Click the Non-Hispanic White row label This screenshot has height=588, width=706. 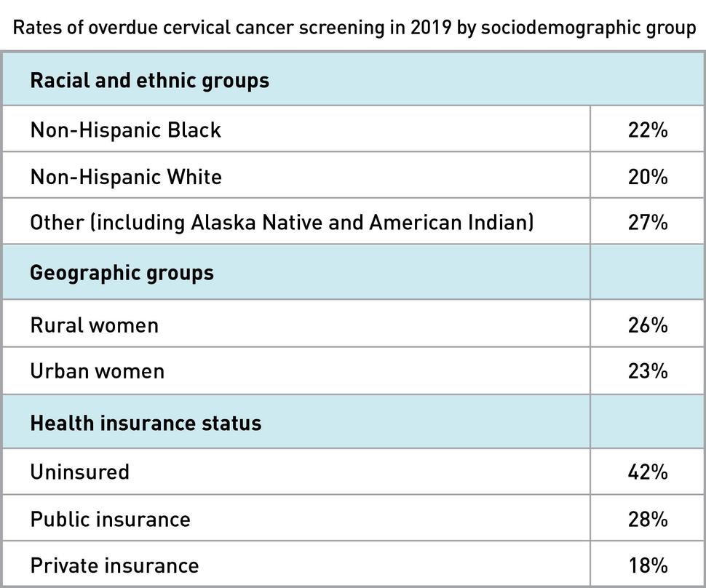126,177
